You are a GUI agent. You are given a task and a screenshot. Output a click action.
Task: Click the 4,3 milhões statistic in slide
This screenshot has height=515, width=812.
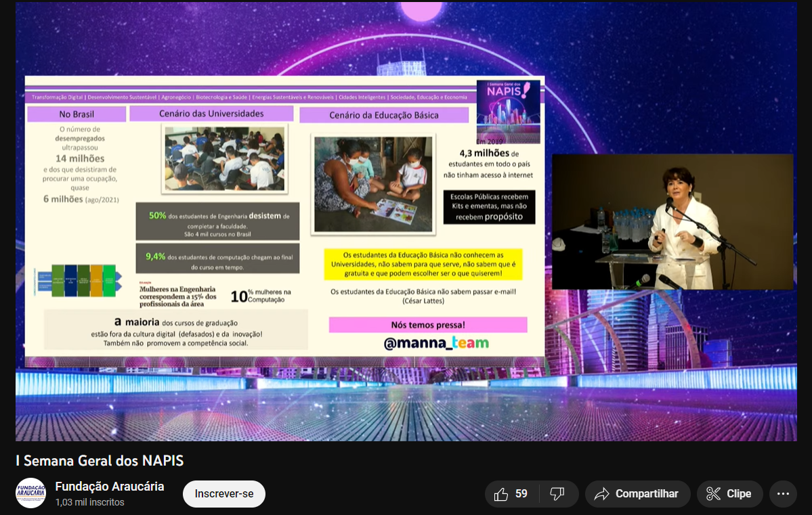(485, 153)
